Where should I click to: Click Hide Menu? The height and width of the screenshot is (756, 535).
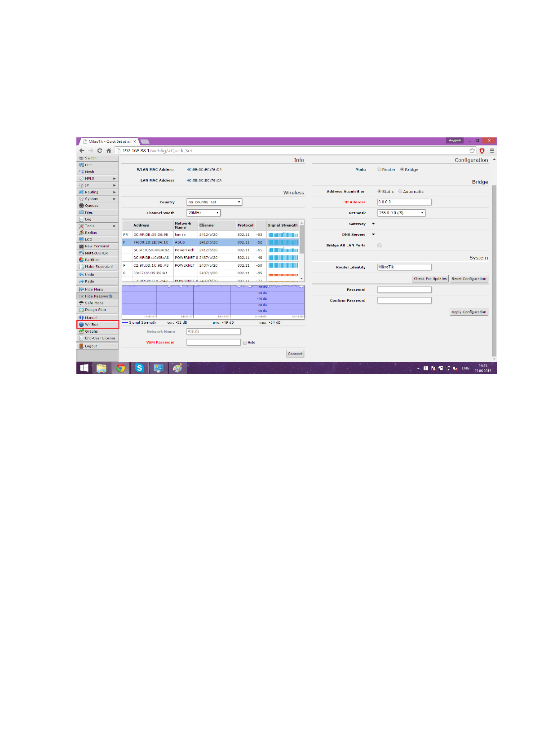click(97, 289)
